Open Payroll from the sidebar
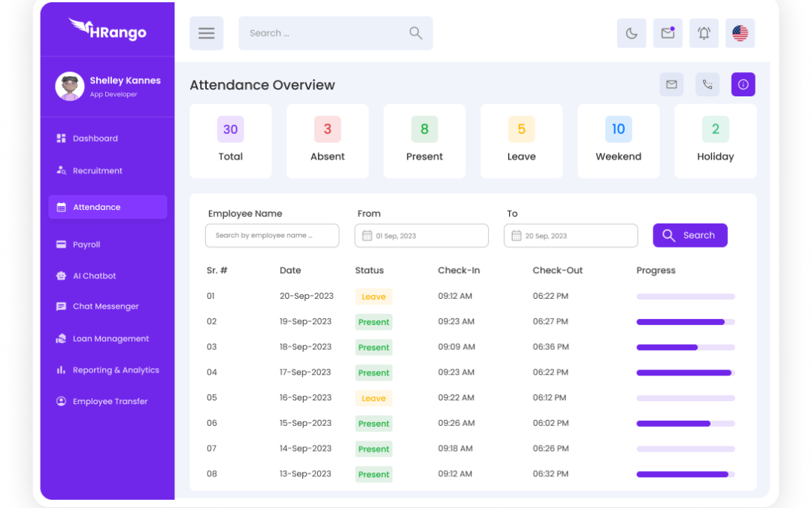The image size is (812, 508). pyautogui.click(x=86, y=245)
